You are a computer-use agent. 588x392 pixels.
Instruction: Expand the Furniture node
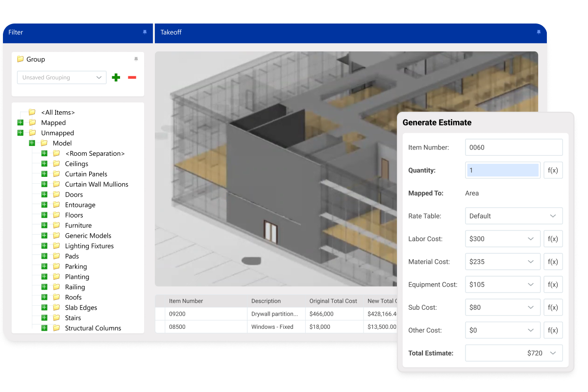pyautogui.click(x=44, y=225)
